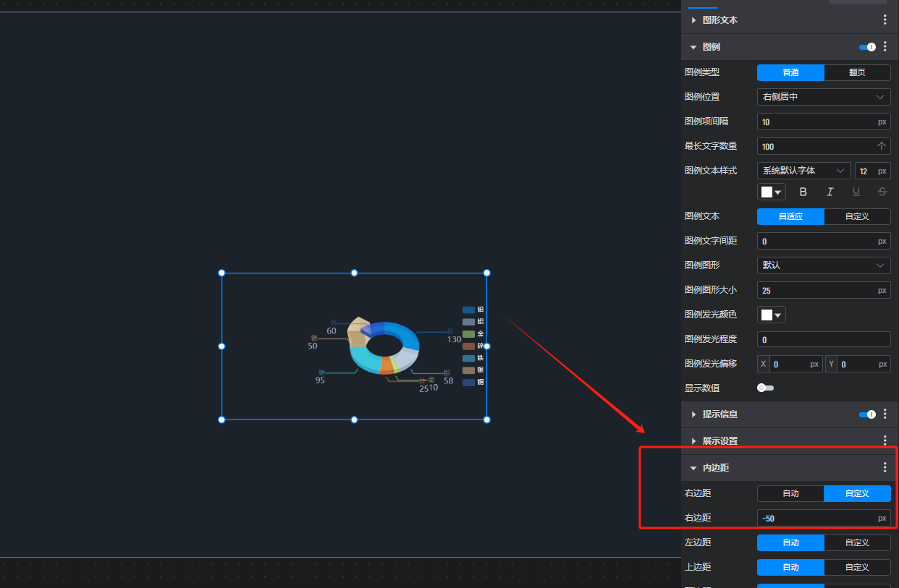
Task: Choose 自定义 for 左边距
Action: click(857, 542)
